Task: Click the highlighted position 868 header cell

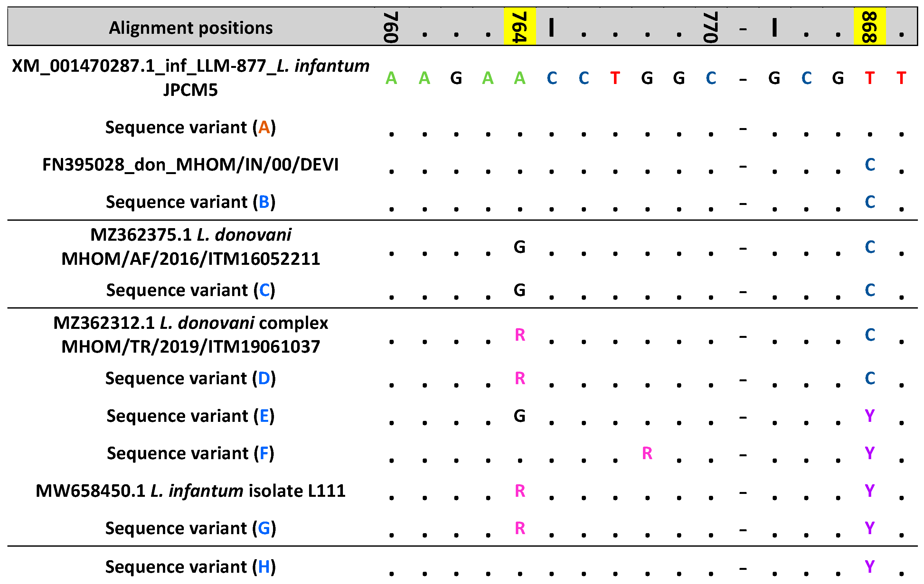Action: click(x=870, y=27)
